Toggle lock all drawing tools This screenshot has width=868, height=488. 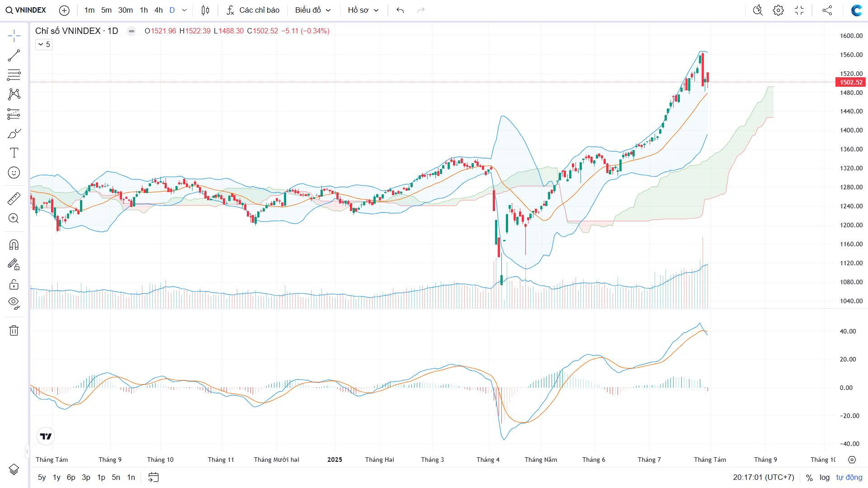14,284
